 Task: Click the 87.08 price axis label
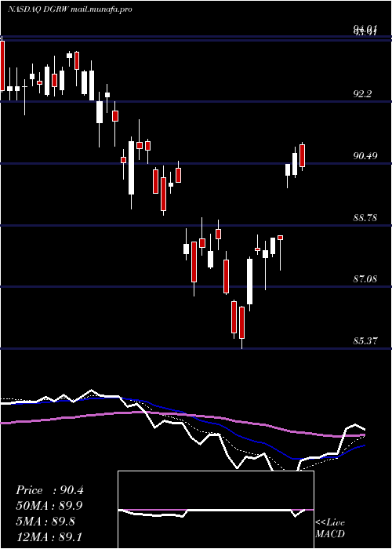coord(365,279)
